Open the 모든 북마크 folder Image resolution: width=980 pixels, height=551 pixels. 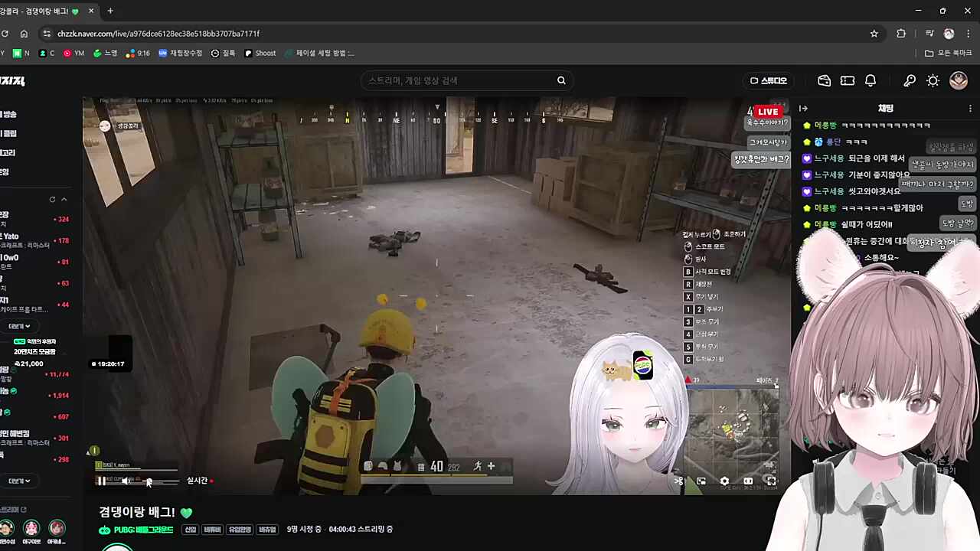point(949,54)
